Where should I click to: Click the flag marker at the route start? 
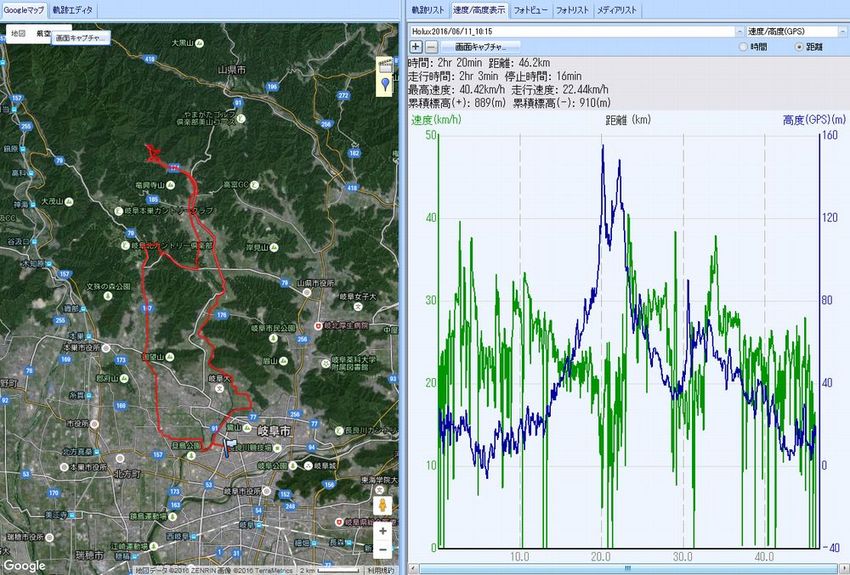(229, 446)
